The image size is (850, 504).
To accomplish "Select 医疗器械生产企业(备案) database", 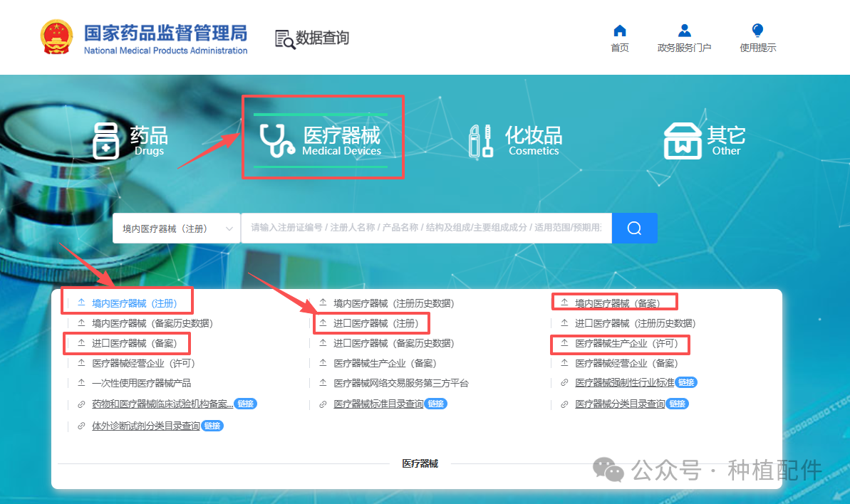I will 385,363.
